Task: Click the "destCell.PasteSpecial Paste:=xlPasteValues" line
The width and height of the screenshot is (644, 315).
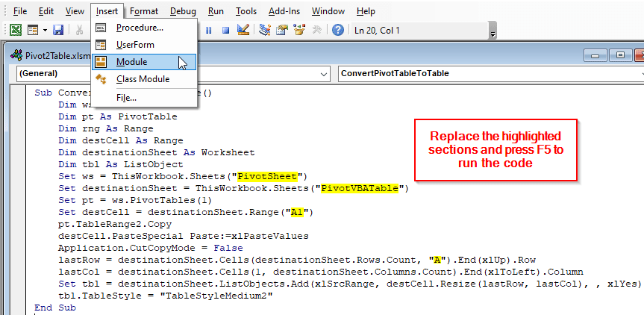Action: [183, 236]
